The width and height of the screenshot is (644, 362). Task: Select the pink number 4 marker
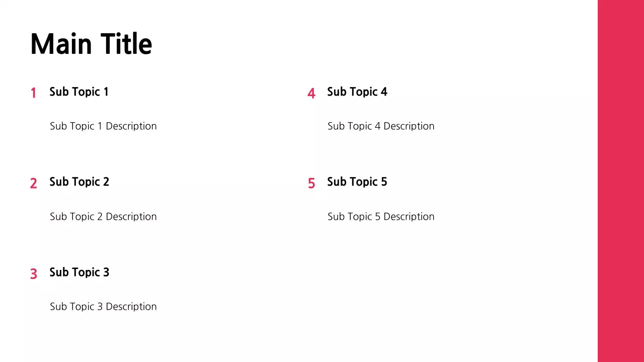(x=311, y=94)
